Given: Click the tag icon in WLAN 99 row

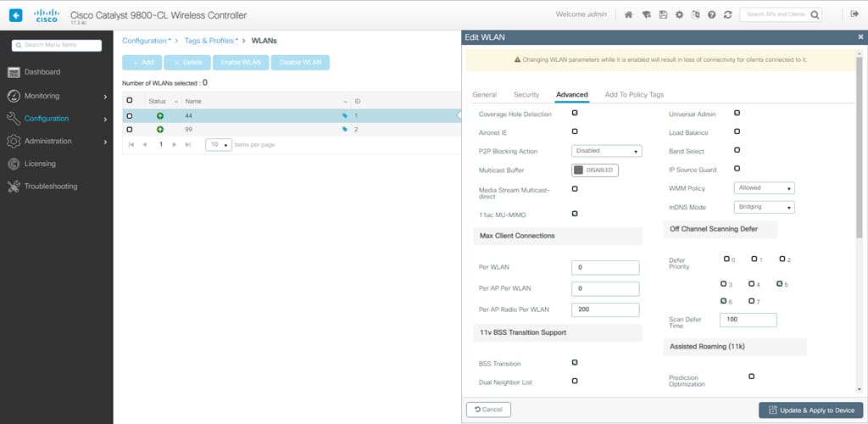Looking at the screenshot, I should pos(345,130).
